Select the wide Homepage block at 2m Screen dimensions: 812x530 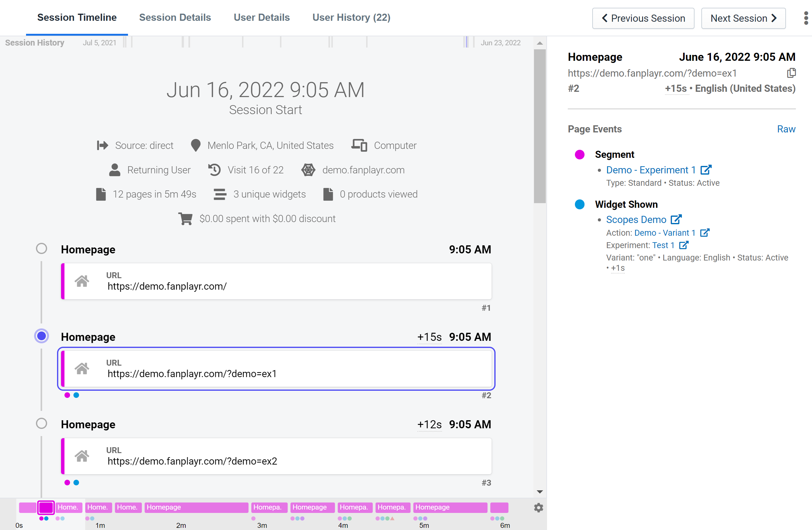[x=196, y=507]
